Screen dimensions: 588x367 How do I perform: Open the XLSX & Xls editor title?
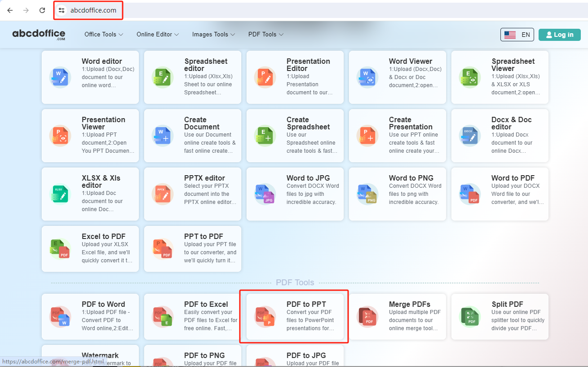(x=101, y=181)
